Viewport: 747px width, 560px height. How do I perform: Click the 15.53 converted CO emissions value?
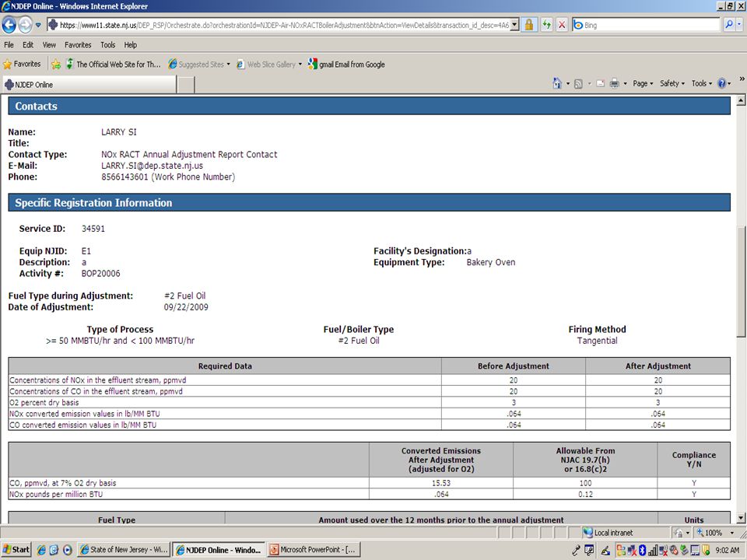click(441, 483)
